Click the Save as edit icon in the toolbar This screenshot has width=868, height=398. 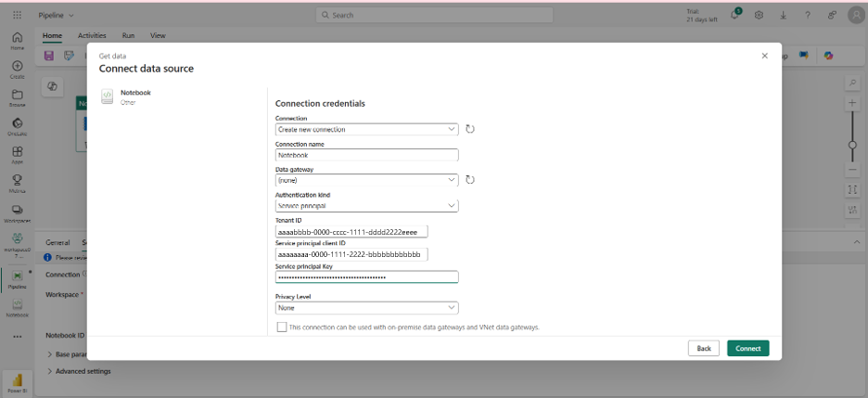(70, 56)
